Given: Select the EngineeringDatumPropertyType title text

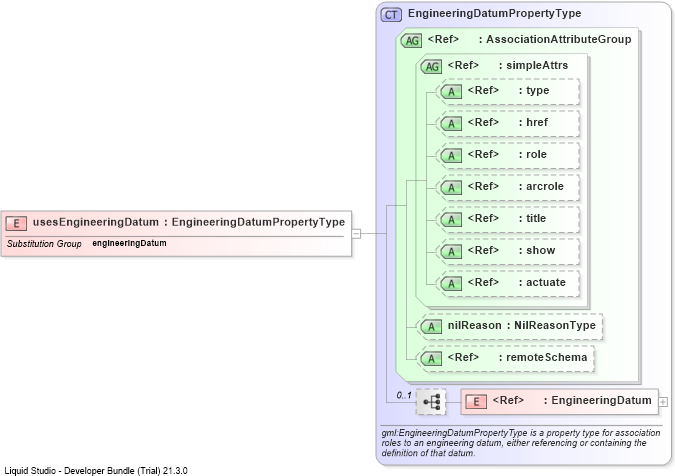Looking at the screenshot, I should (x=494, y=13).
